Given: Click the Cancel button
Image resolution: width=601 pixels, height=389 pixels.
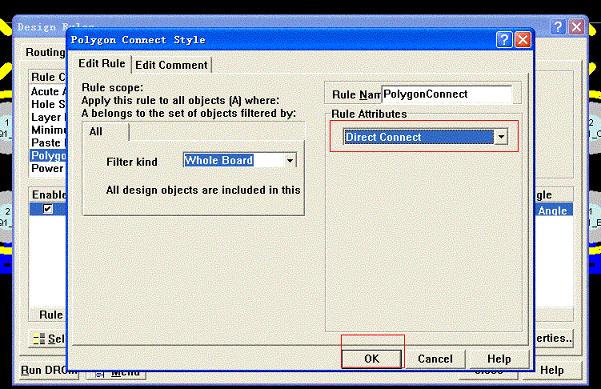Looking at the screenshot, I should (x=435, y=359).
